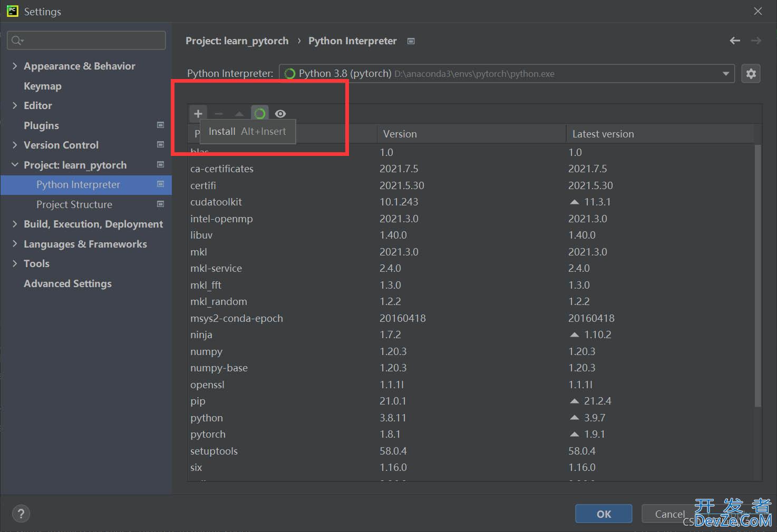Click the Upgrade package arrow icon
The image size is (777, 532).
pyautogui.click(x=239, y=114)
